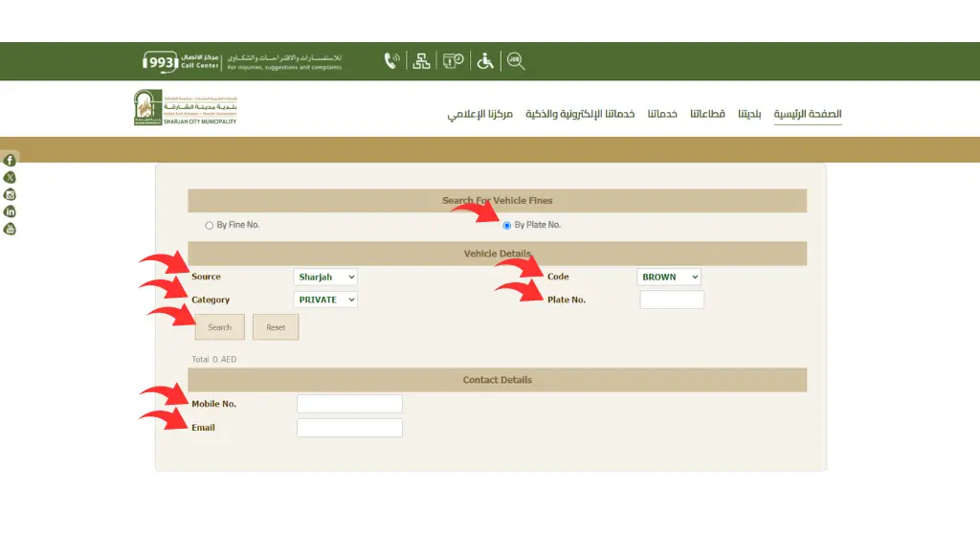
Task: Open خدماتنا الإلكترونية والذكية menu item
Action: (x=580, y=114)
